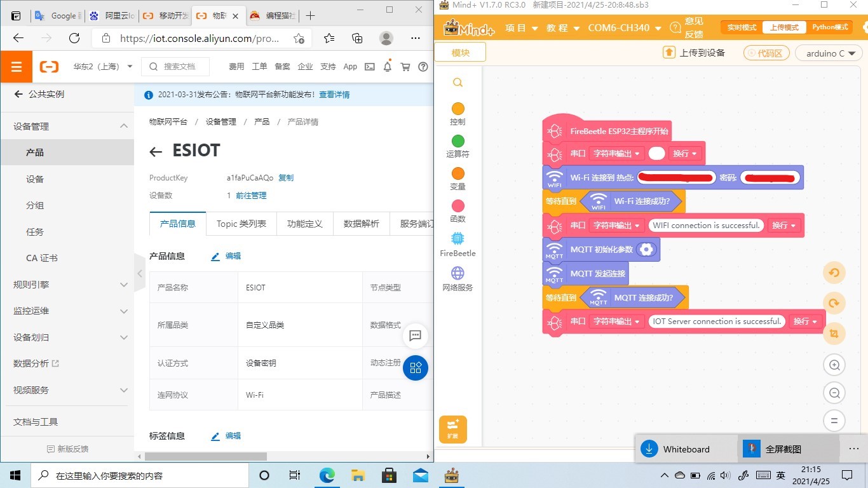Open the arduino C language dropdown
Image resolution: width=868 pixels, height=488 pixels.
click(828, 53)
